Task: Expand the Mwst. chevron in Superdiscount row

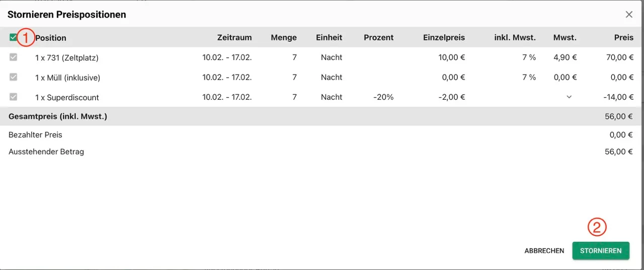Action: click(x=569, y=97)
